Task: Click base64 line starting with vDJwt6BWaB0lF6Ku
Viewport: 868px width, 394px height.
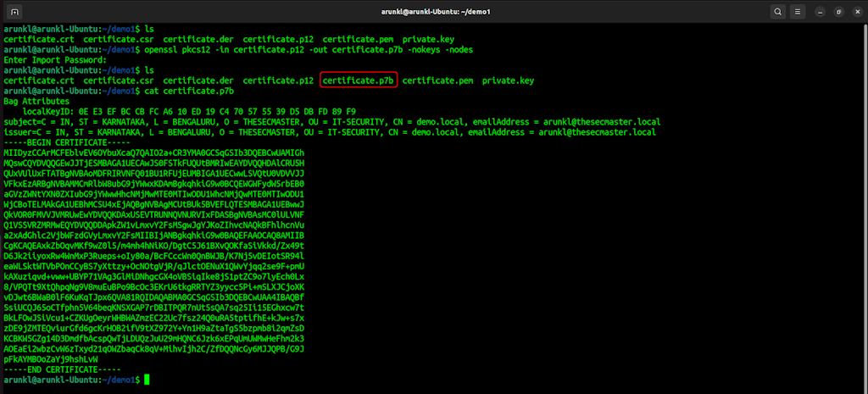Action: [154, 297]
